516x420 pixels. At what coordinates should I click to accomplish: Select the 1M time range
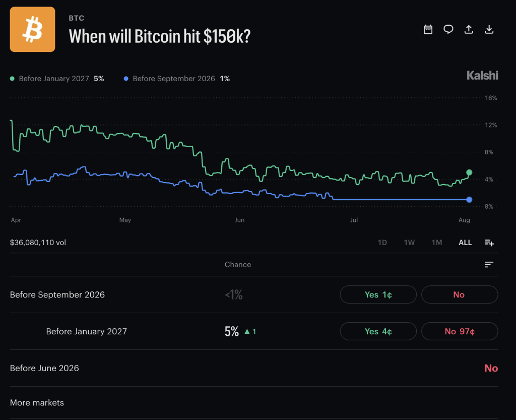pyautogui.click(x=437, y=243)
